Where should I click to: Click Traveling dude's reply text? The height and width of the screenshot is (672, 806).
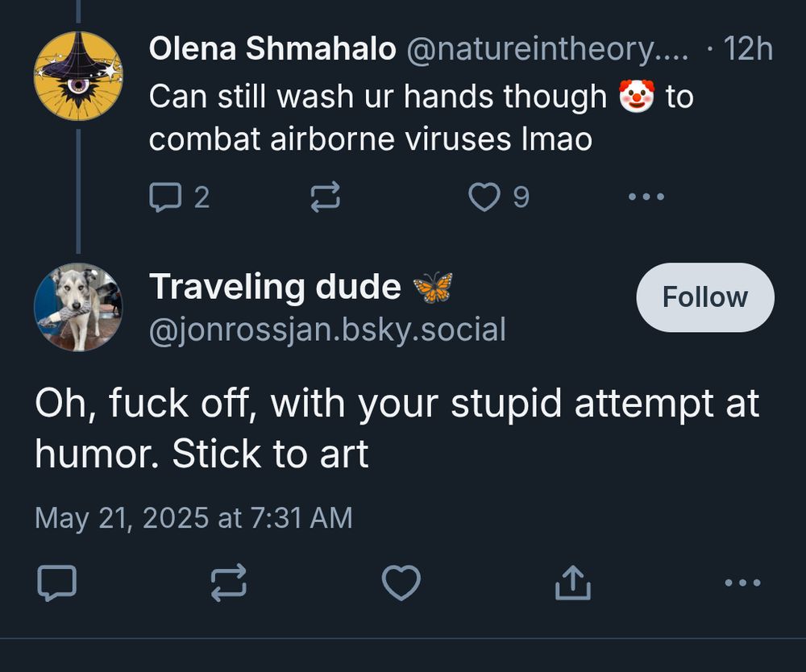(x=397, y=429)
